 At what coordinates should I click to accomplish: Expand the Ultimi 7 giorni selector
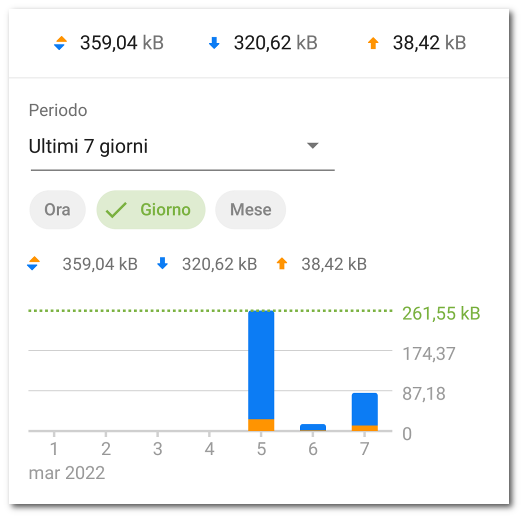pyautogui.click(x=182, y=146)
